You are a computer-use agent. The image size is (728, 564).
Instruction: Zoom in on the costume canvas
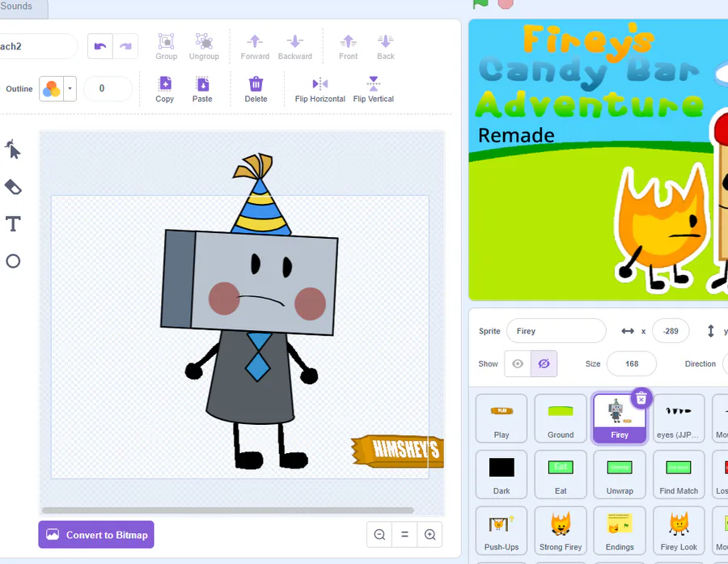click(430, 535)
